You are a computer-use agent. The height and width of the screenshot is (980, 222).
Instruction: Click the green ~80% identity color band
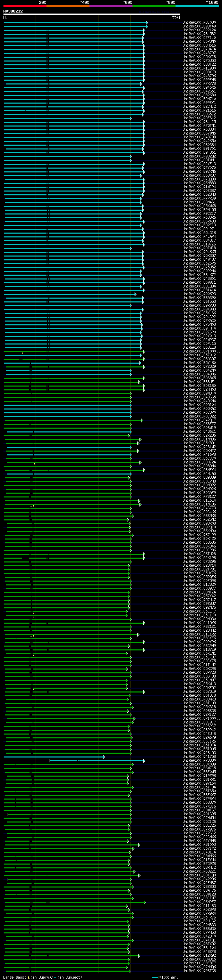click(x=154, y=7)
